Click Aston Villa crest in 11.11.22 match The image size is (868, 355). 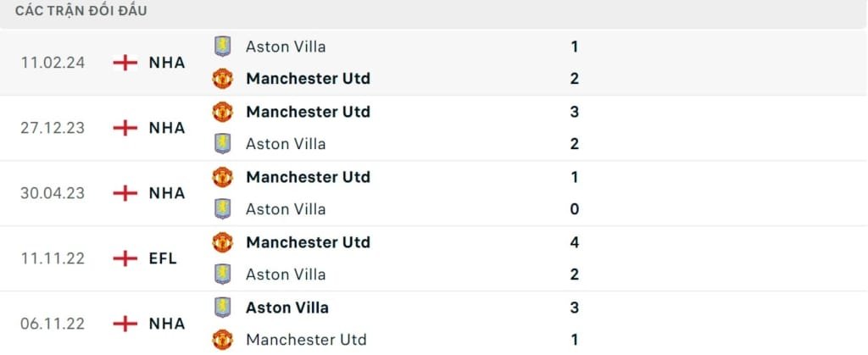(x=222, y=275)
